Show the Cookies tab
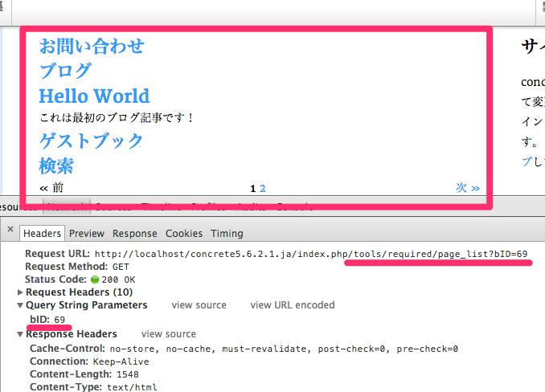Viewport: 545px width, 392px height. 184,234
